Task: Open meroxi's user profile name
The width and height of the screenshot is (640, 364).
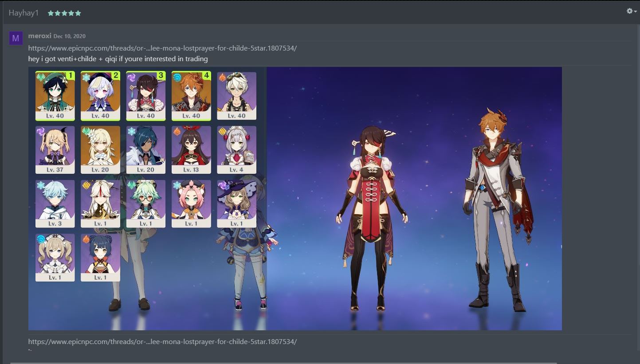Action: click(39, 35)
